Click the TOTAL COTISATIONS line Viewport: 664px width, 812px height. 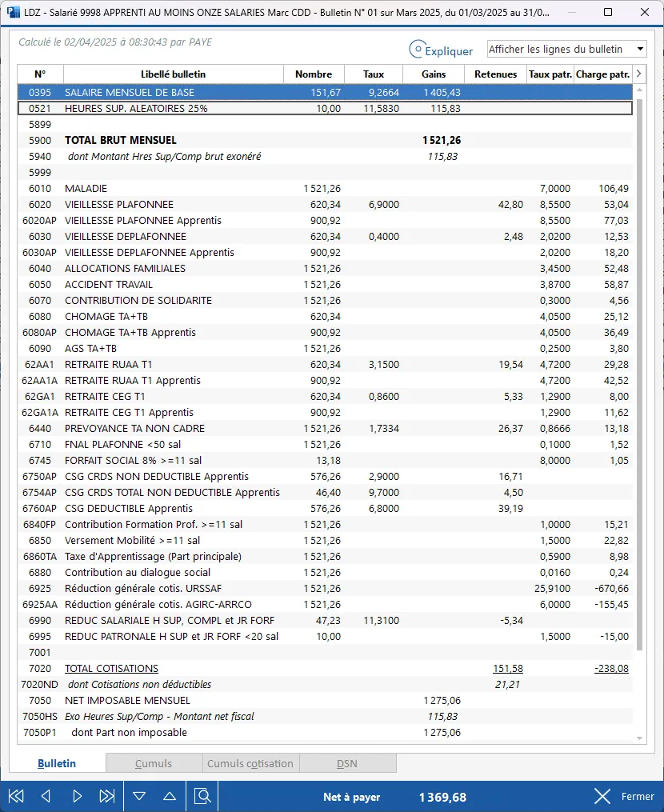tap(112, 668)
